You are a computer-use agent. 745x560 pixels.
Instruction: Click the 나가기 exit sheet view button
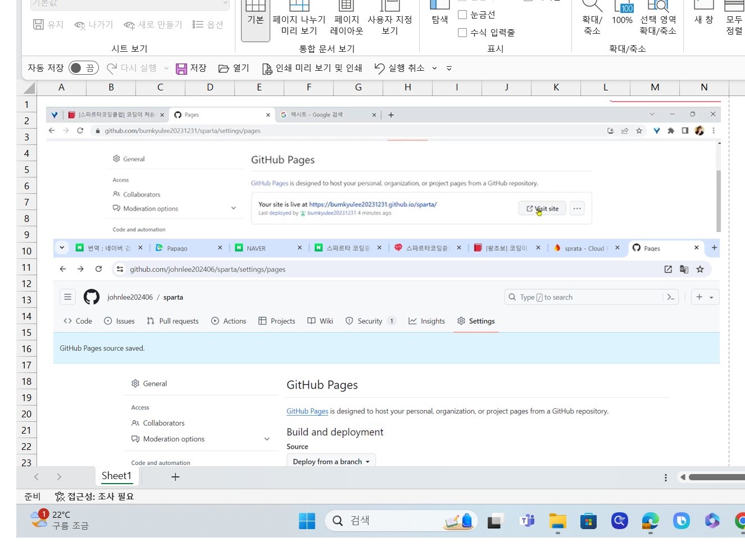94,25
